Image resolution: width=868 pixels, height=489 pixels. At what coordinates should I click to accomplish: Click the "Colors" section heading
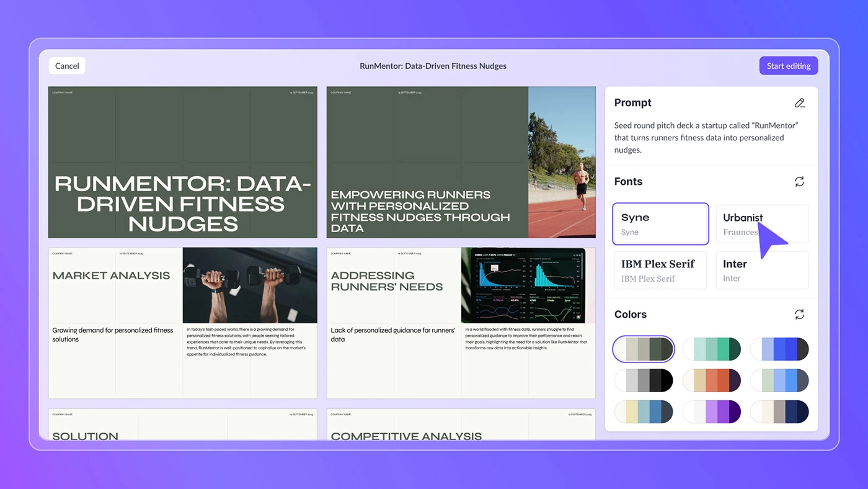[x=631, y=315]
